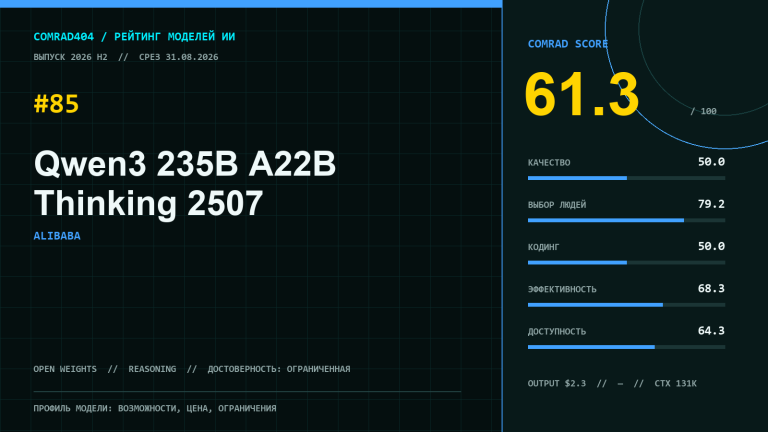
Task: Click the REASONING tag
Action: [152, 369]
